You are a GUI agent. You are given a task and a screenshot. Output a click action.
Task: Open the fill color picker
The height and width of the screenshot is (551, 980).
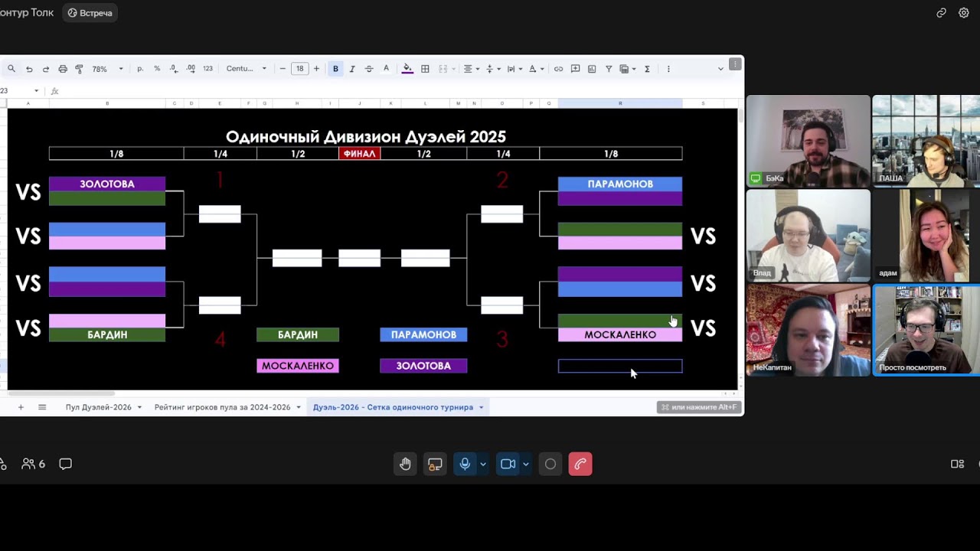tap(407, 69)
